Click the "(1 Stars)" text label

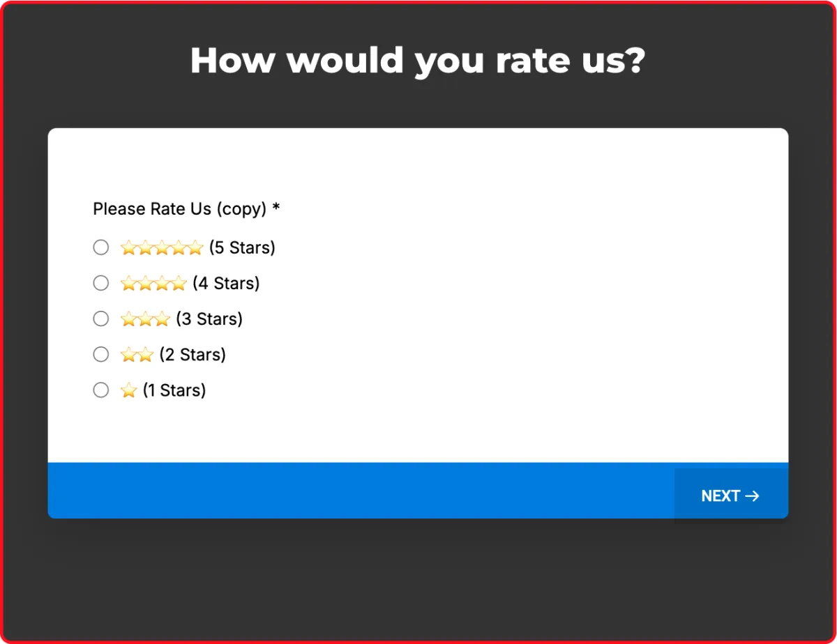174,390
